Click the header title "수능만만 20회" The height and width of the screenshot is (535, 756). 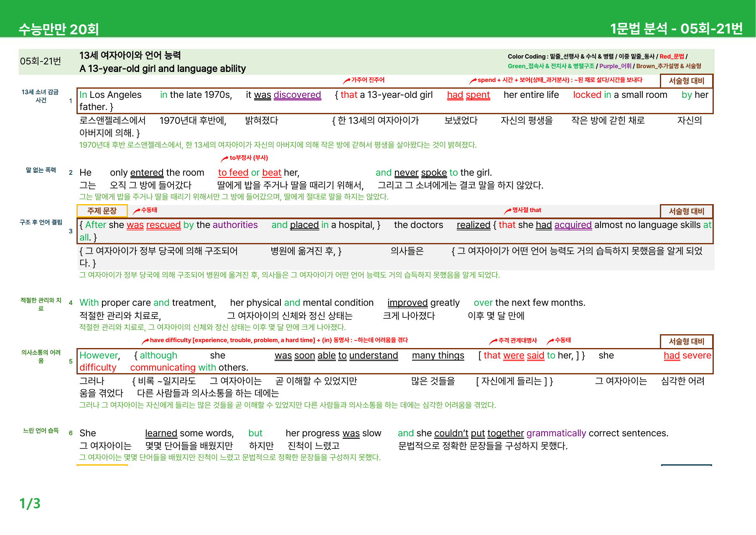click(x=59, y=29)
